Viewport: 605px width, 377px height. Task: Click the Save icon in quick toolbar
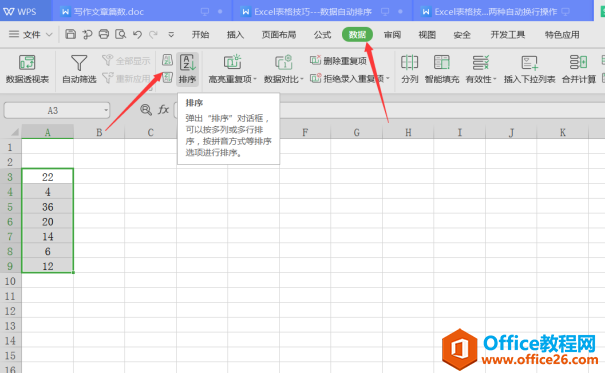point(71,34)
